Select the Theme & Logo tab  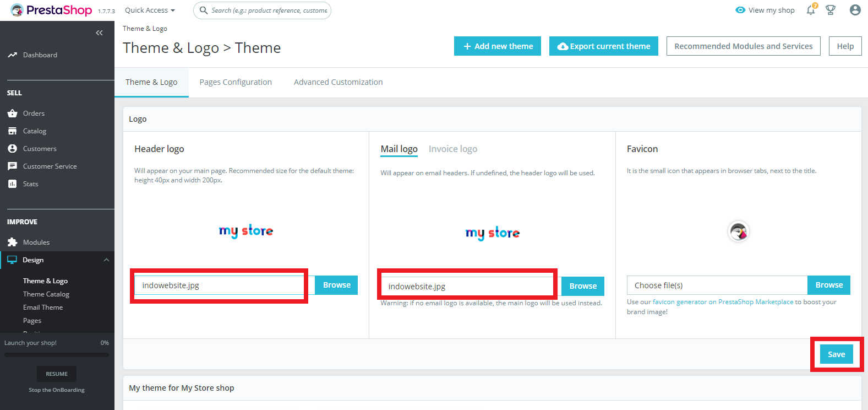151,82
